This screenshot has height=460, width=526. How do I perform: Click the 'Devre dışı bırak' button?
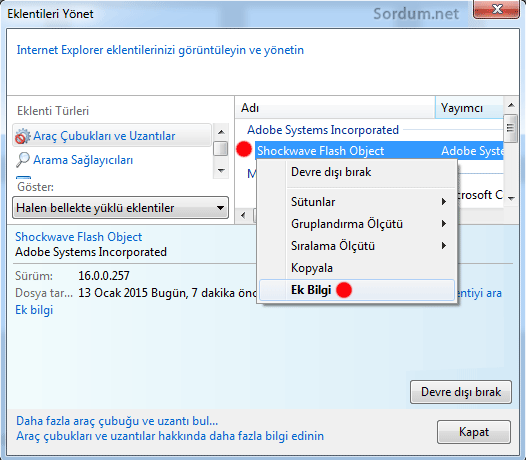461,392
